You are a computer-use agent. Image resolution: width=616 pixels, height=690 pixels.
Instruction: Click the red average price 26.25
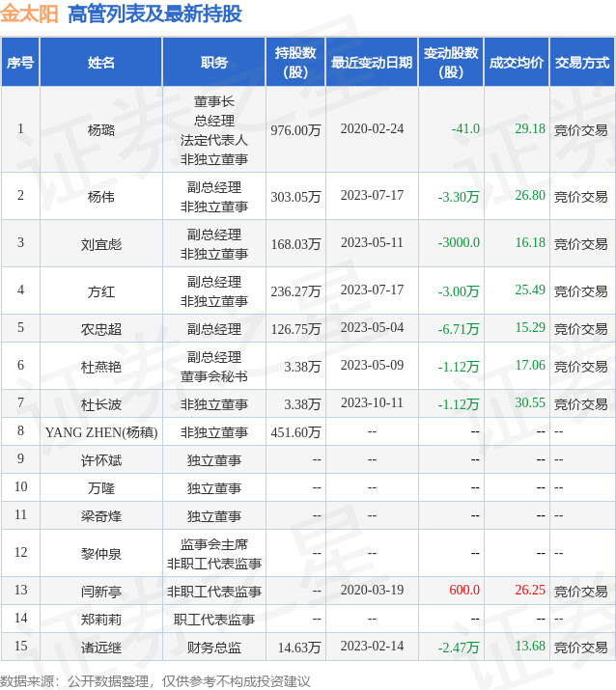530,590
